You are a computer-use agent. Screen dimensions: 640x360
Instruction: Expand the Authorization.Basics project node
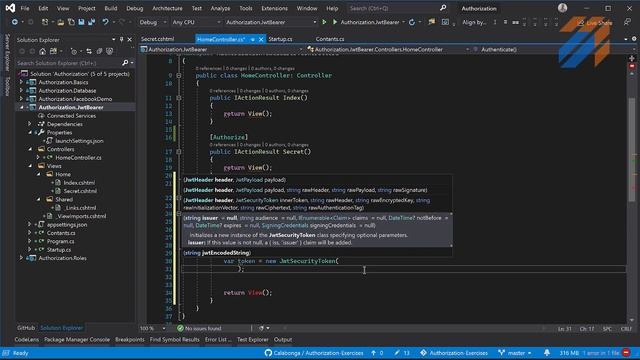(x=22, y=82)
